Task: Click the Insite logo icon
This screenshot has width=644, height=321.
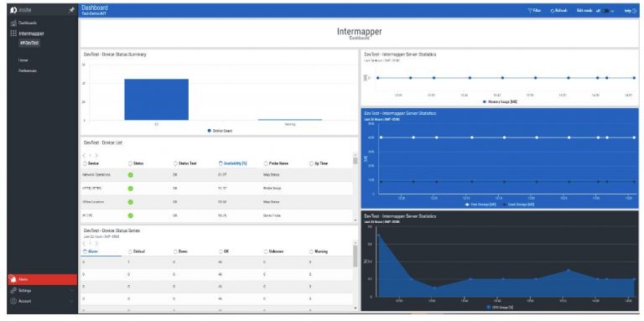Action: point(13,10)
